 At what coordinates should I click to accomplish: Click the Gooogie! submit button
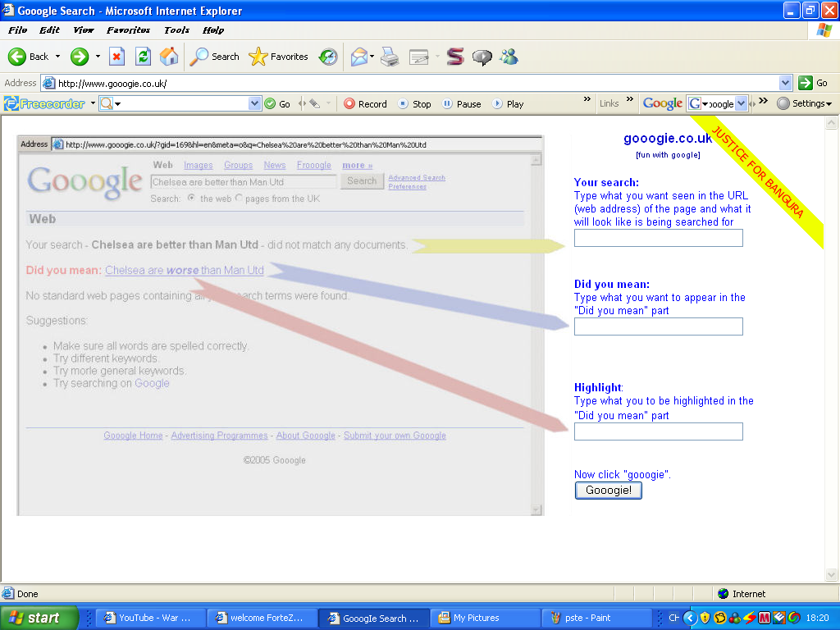[x=608, y=491]
